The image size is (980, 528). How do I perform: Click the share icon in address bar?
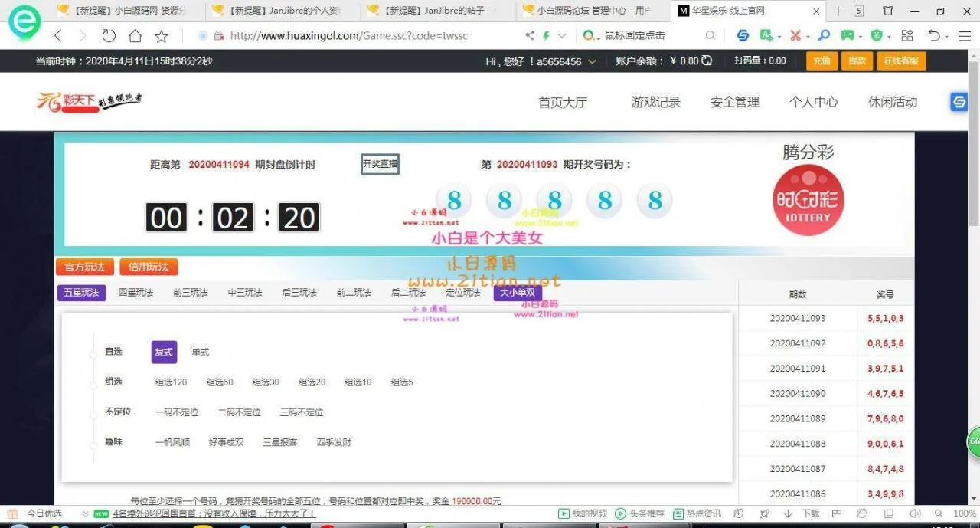(530, 36)
